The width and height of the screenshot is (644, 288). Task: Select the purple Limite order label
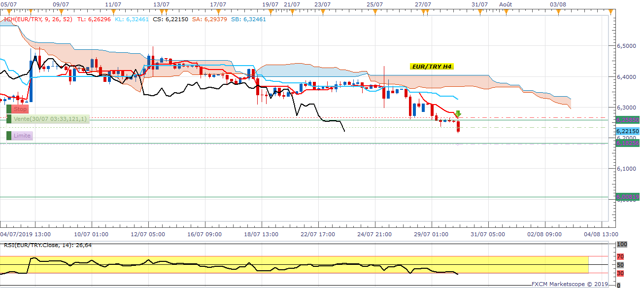(x=22, y=136)
